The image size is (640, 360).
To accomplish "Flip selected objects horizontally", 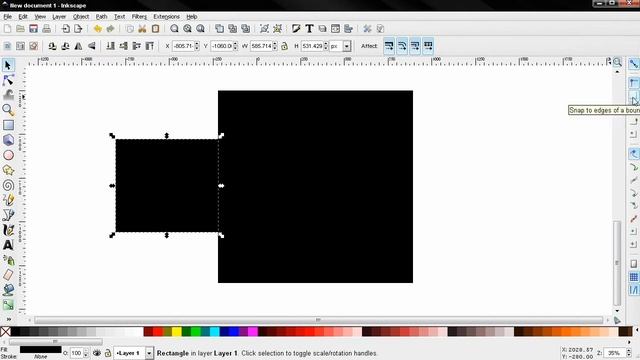I will tap(78, 46).
